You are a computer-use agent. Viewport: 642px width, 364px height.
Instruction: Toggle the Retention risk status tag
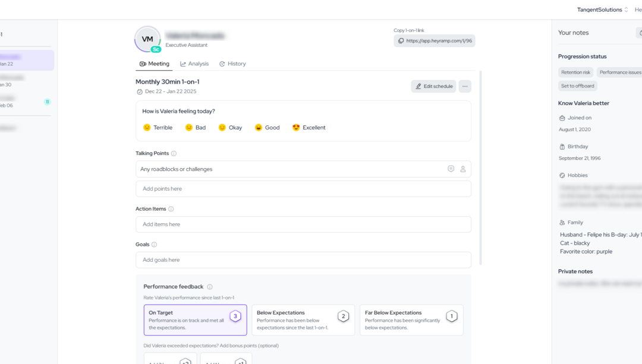(x=575, y=72)
